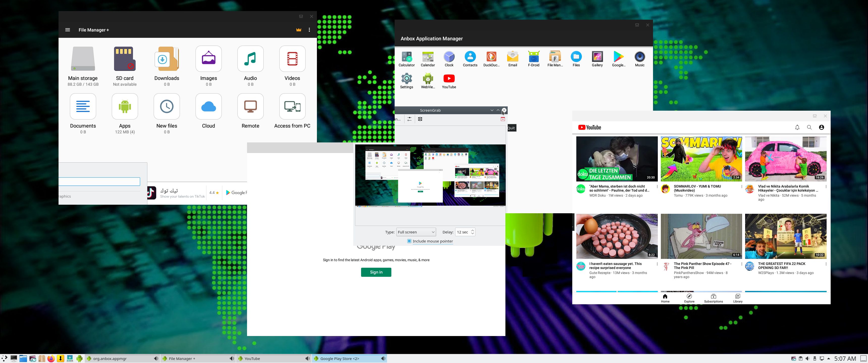
Task: Mute Google Play Store taskbar audio
Action: (383, 359)
